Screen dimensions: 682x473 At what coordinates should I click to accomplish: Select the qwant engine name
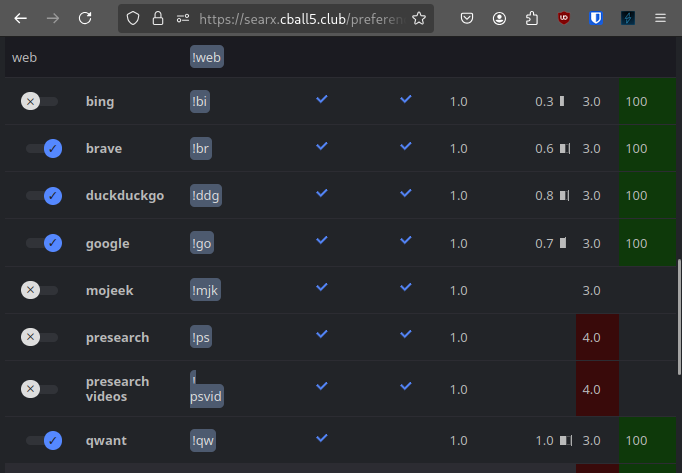(106, 441)
